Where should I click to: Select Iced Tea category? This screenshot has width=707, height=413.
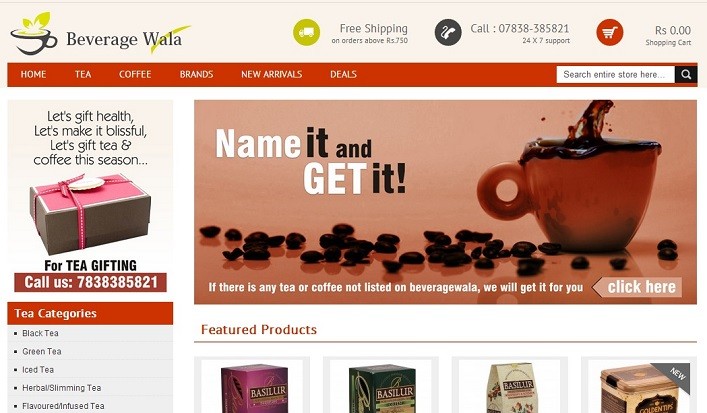[x=38, y=370]
